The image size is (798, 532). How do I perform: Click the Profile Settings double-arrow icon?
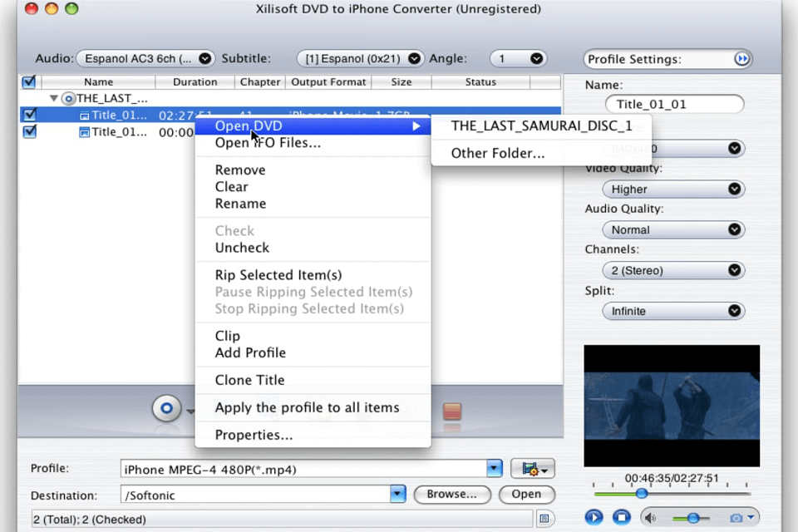pyautogui.click(x=741, y=58)
